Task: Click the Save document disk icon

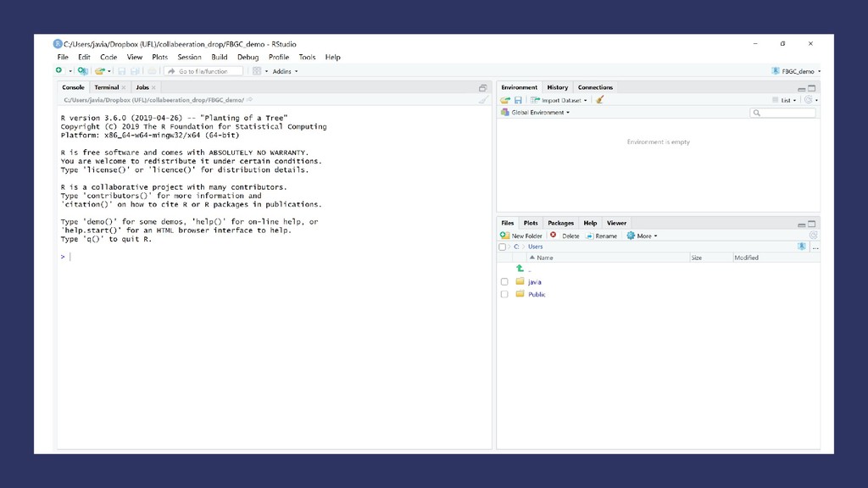Action: (122, 71)
